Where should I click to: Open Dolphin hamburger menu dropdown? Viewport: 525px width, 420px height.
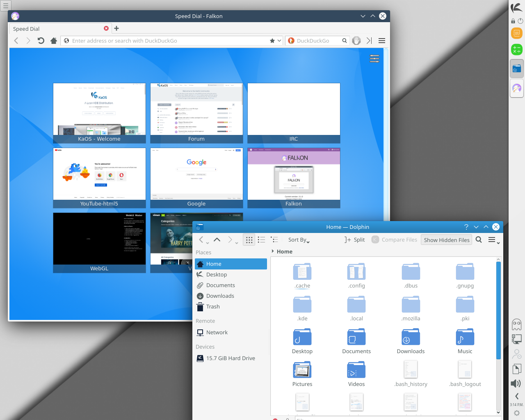(x=494, y=240)
